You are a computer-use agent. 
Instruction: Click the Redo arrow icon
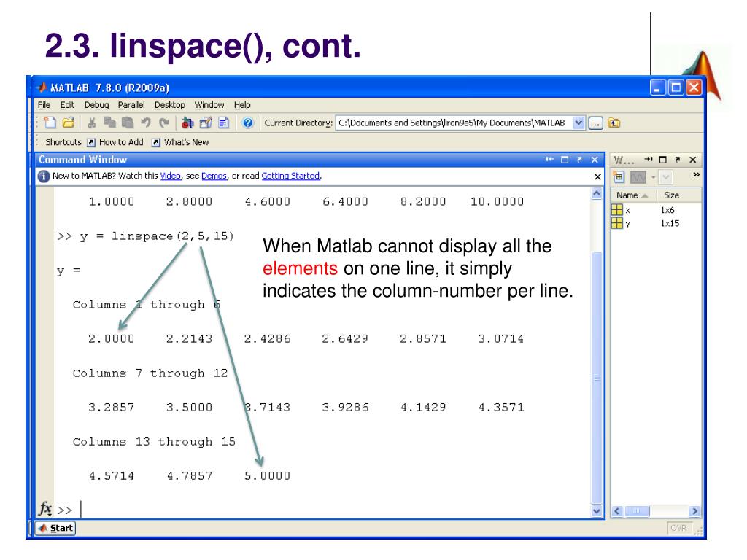164,122
